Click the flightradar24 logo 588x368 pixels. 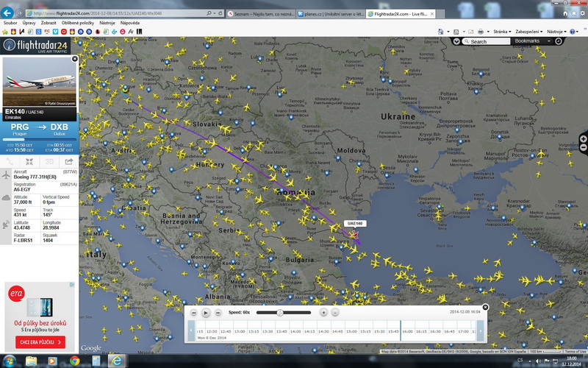35,46
